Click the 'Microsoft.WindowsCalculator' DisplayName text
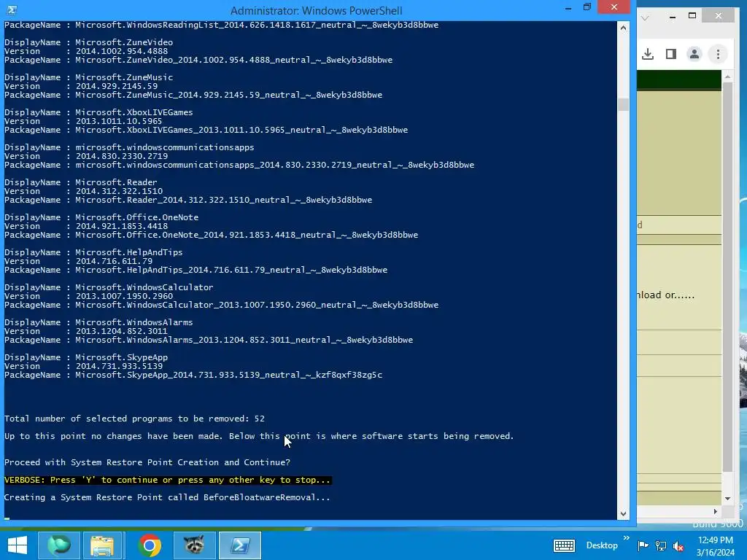The width and height of the screenshot is (747, 560). coord(144,287)
